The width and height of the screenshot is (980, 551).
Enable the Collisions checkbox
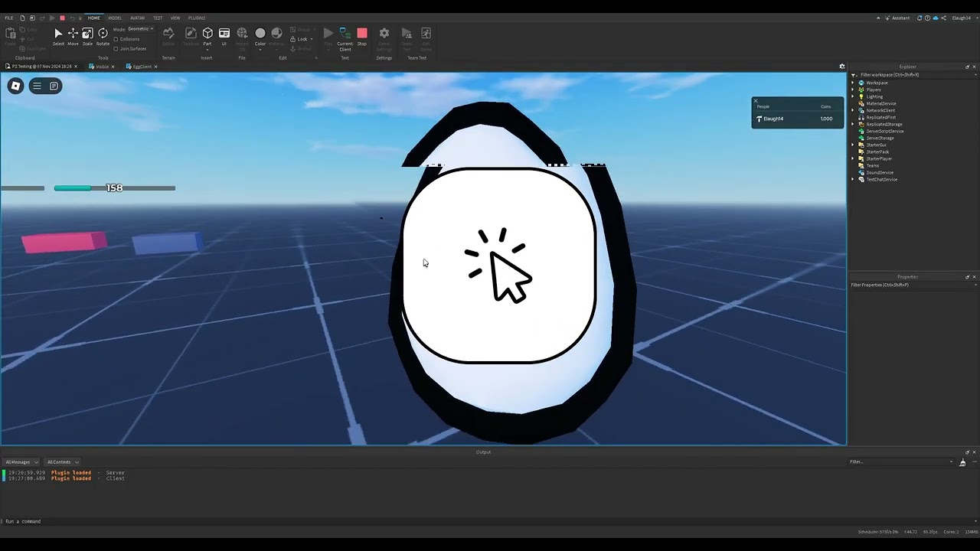click(x=116, y=39)
